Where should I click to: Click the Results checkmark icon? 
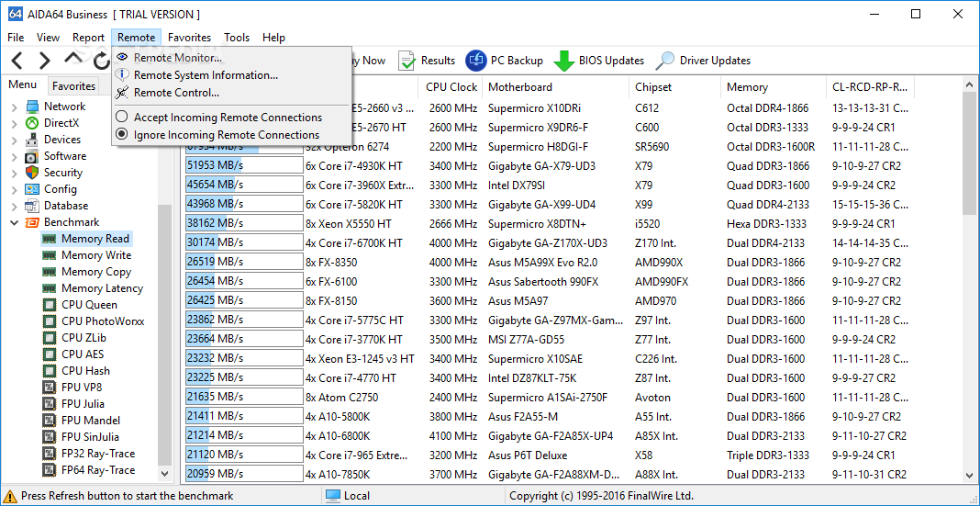(x=406, y=61)
